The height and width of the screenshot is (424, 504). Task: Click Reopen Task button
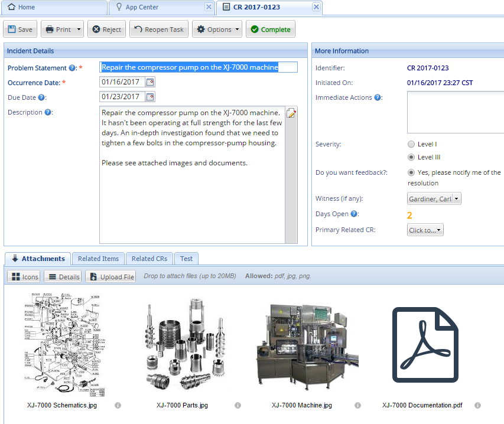coord(159,29)
